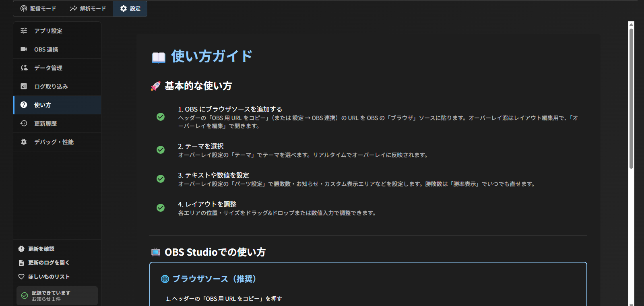Switch to 解析モード tab
Viewport: 644px width, 306px height.
[88, 8]
